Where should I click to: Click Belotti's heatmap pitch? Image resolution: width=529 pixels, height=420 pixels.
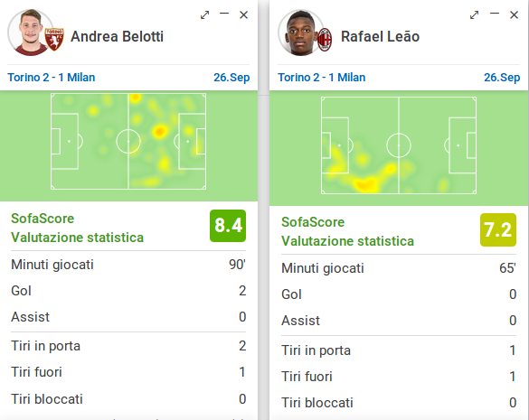[x=128, y=142]
